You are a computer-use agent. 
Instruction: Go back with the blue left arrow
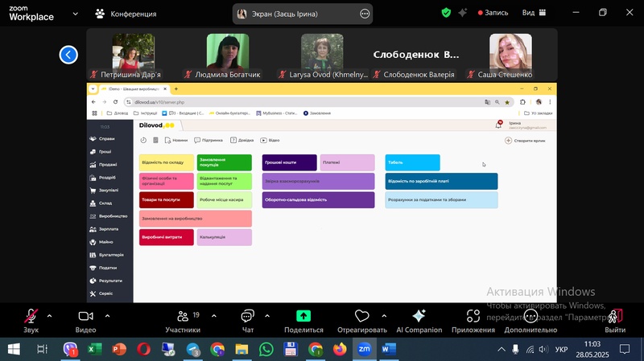[68, 55]
